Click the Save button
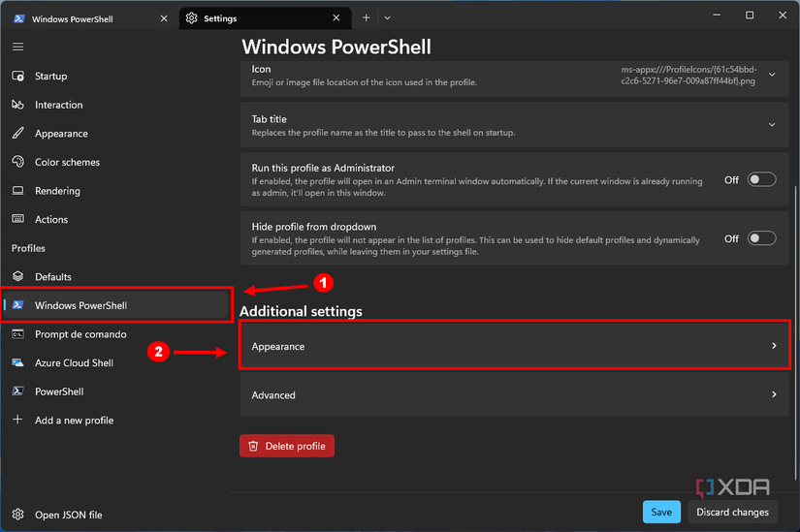 tap(661, 512)
